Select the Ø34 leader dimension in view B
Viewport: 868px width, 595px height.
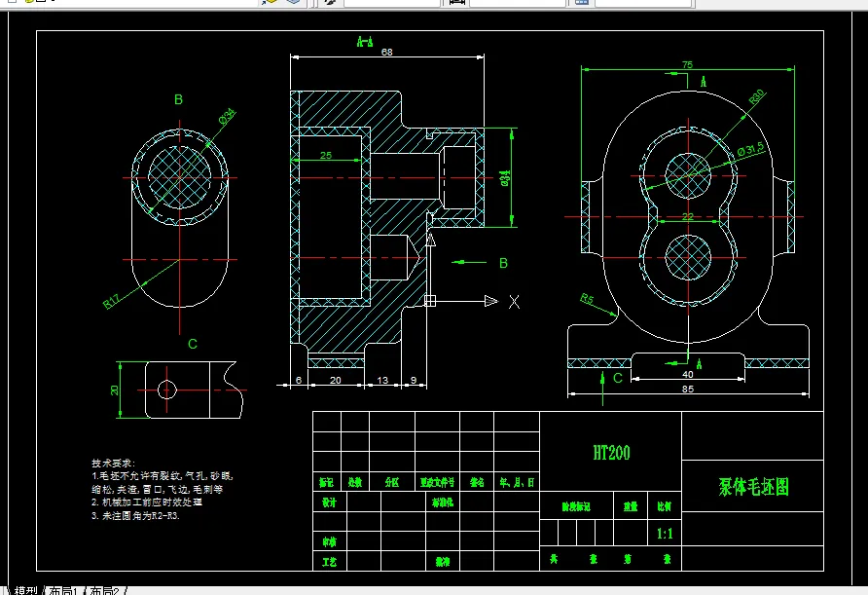click(x=227, y=116)
